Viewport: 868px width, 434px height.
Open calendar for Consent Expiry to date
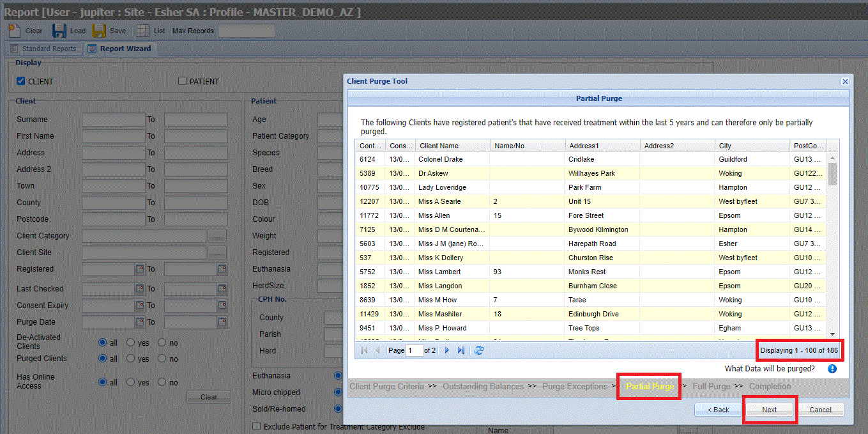pyautogui.click(x=222, y=306)
